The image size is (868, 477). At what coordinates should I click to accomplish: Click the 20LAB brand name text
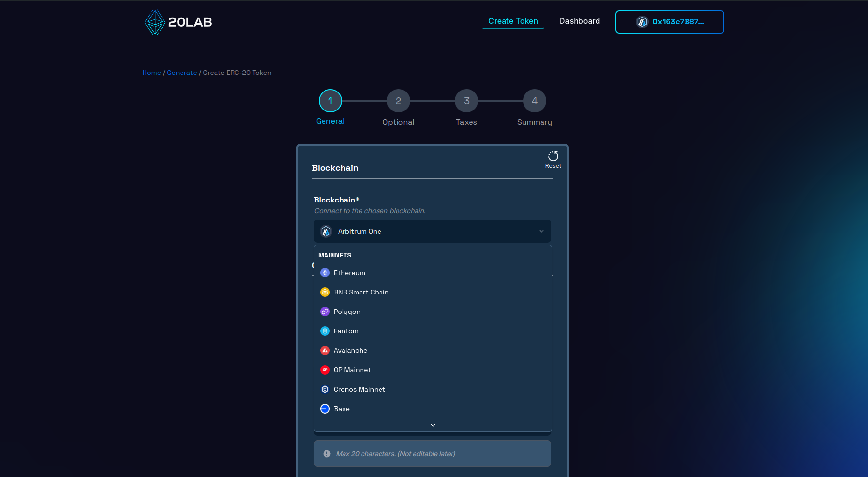tap(190, 22)
